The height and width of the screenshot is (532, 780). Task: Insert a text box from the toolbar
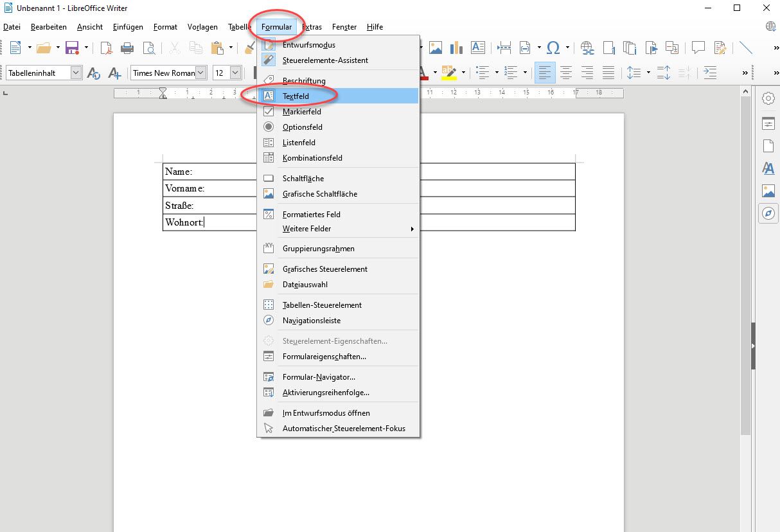478,48
